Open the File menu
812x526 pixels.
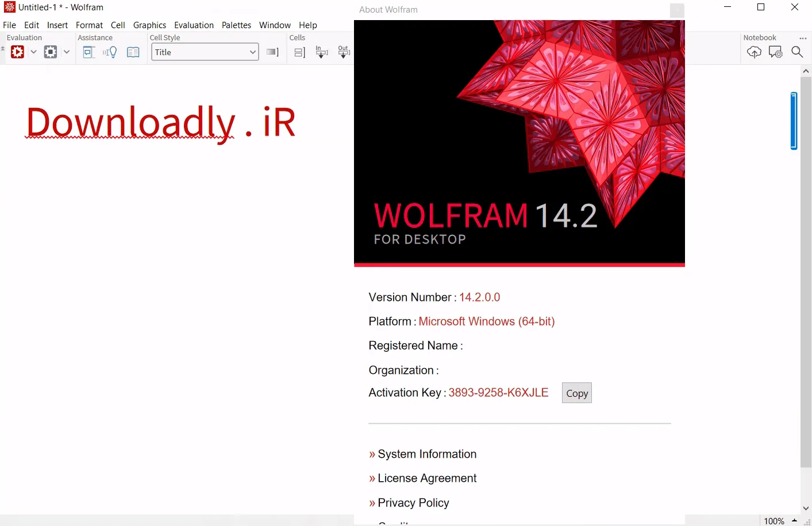[x=10, y=25]
